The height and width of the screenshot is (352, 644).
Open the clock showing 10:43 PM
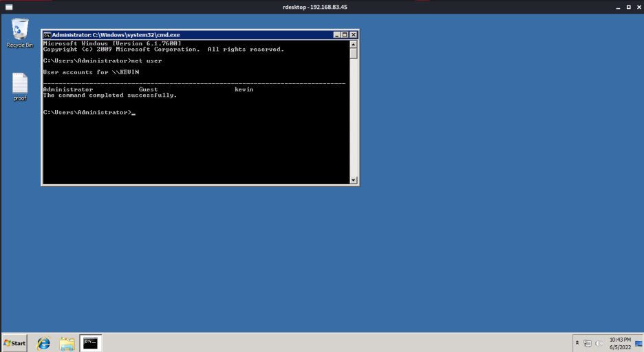[x=620, y=343]
